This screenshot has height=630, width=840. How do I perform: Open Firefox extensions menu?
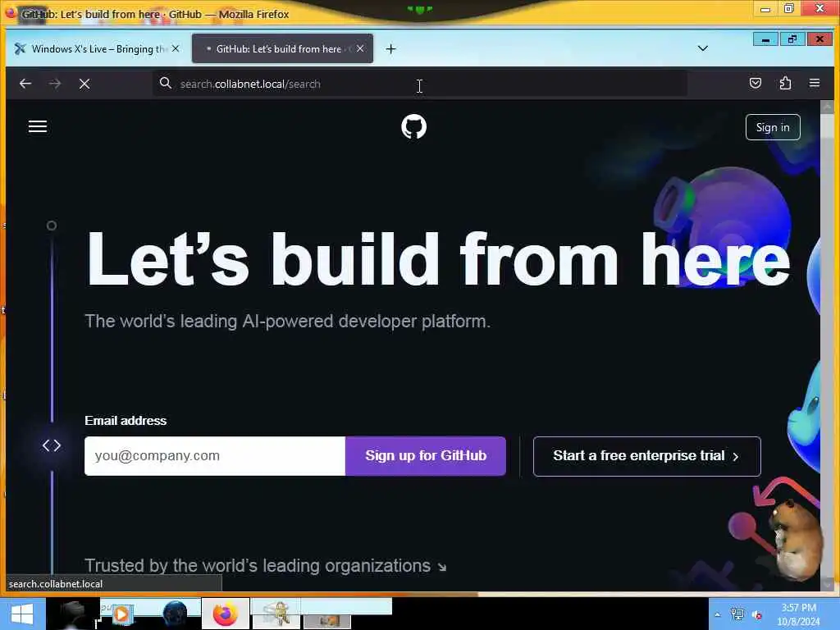click(785, 83)
